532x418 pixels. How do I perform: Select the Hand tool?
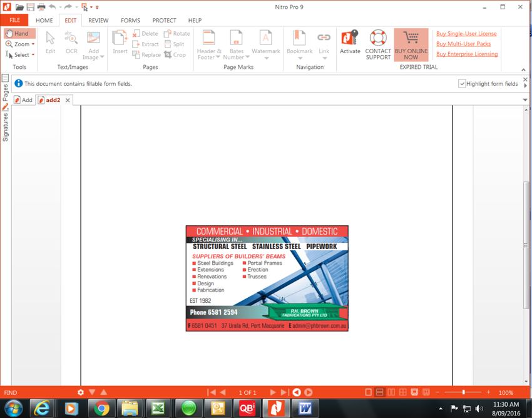[x=19, y=33]
